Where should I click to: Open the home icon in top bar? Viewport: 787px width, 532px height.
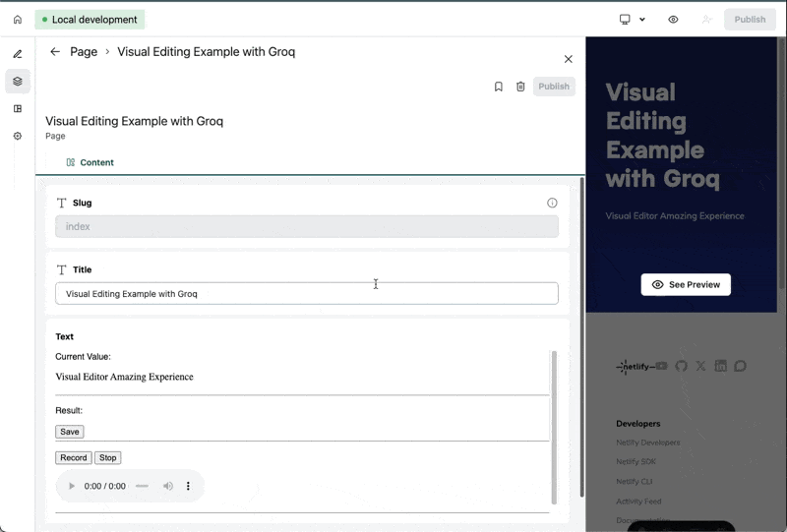18,20
